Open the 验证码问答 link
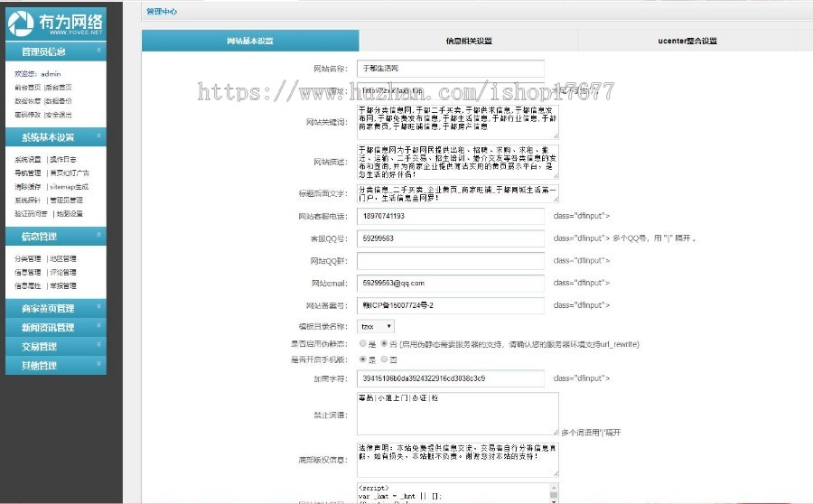 click(31, 214)
